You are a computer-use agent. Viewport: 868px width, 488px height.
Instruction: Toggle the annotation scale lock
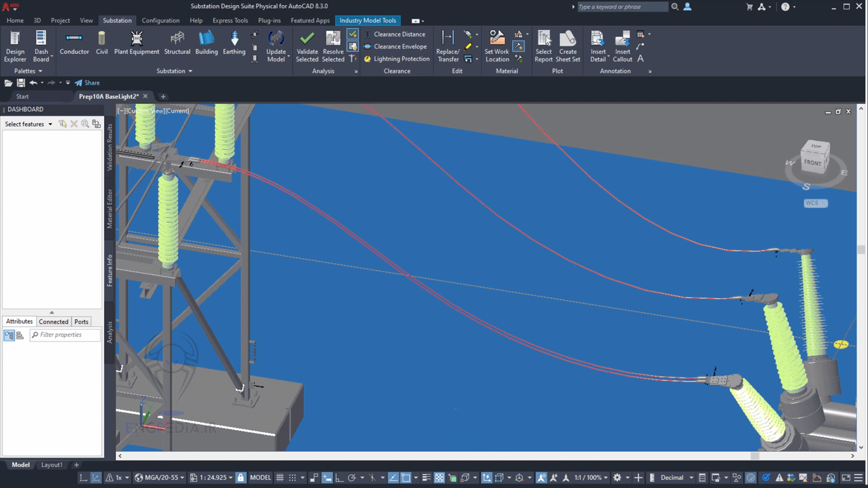coord(240,477)
